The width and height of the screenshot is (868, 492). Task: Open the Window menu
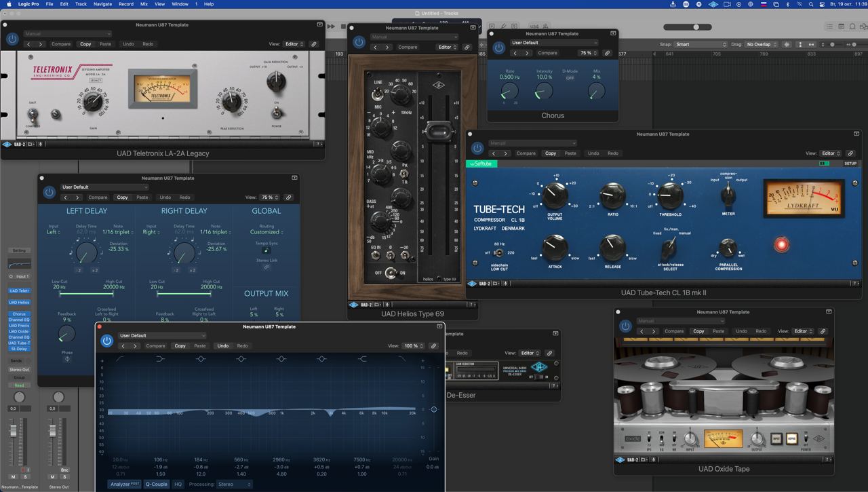click(x=180, y=4)
